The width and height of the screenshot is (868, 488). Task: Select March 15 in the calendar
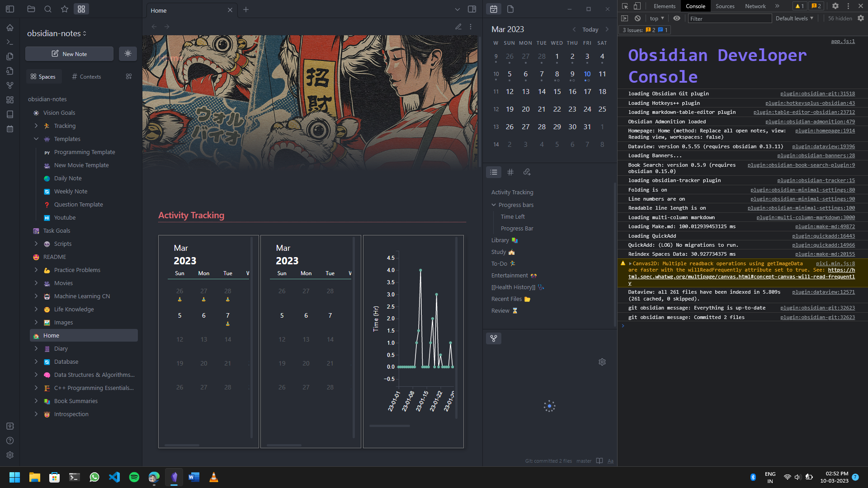tap(557, 92)
